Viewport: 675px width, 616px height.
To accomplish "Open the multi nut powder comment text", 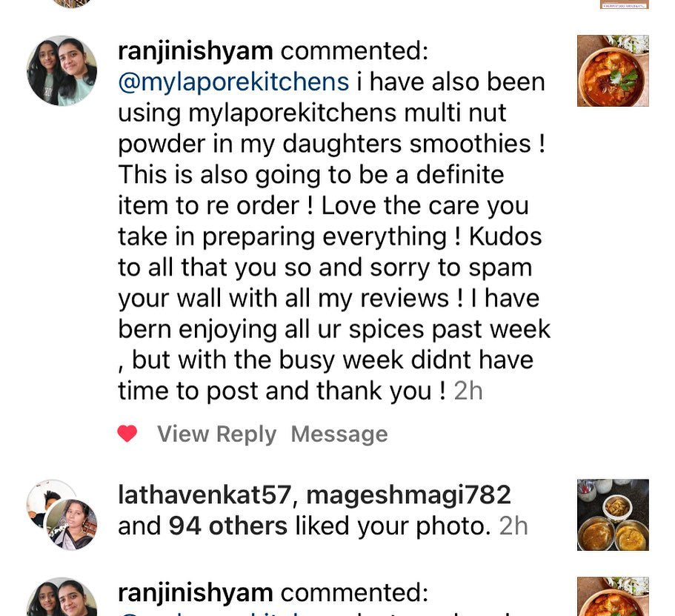I will pyautogui.click(x=333, y=237).
